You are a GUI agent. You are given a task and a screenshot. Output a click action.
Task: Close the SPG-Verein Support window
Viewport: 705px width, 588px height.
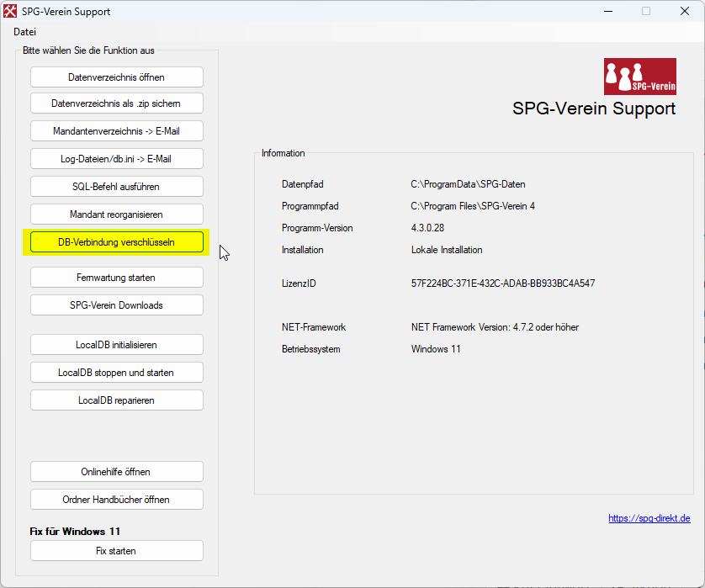(685, 11)
